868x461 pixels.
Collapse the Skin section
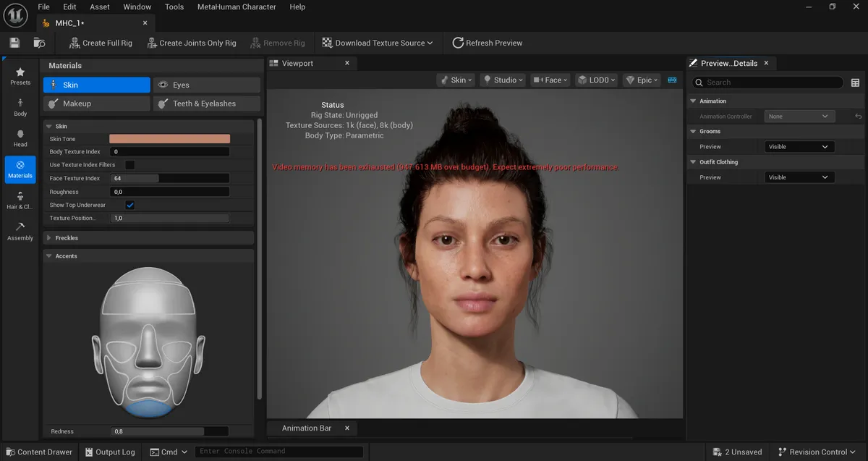(x=48, y=126)
